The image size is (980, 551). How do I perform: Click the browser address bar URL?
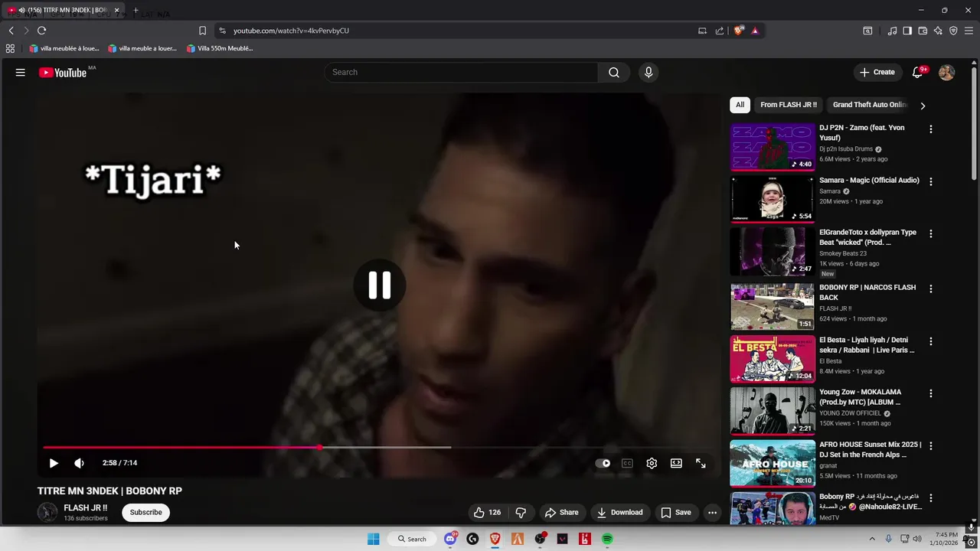pos(291,31)
